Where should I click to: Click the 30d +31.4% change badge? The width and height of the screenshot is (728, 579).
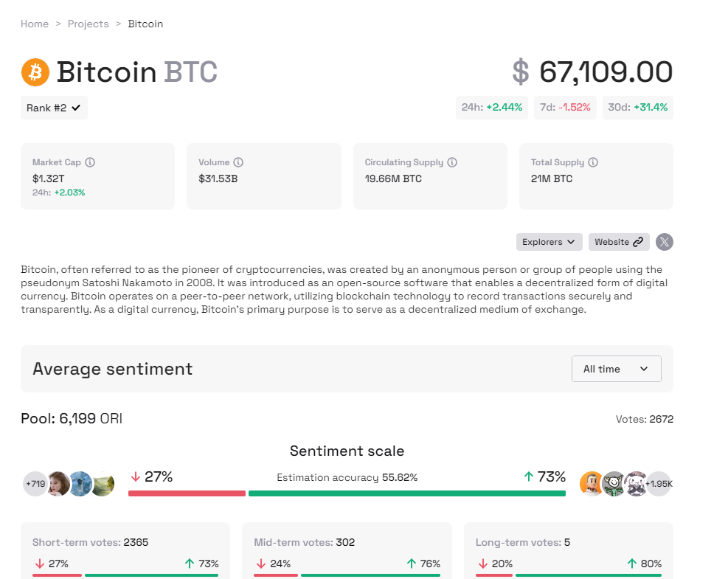coord(637,107)
